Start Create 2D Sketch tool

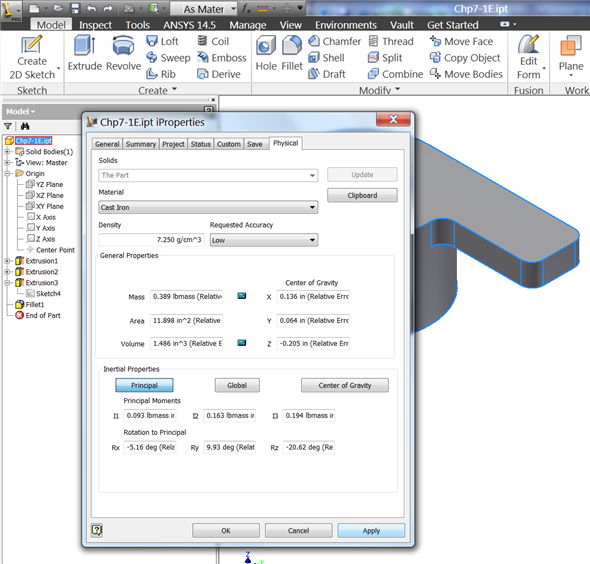pyautogui.click(x=32, y=58)
